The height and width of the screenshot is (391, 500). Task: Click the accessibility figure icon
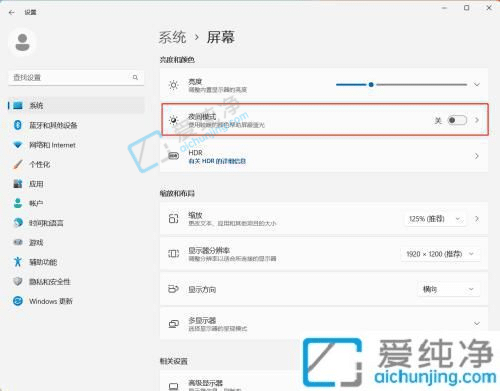coord(18,262)
